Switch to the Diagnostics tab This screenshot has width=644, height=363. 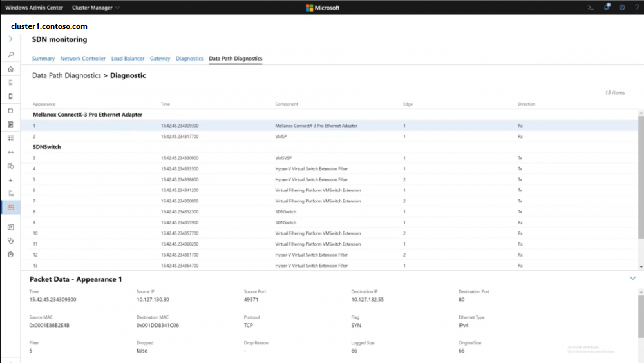(189, 59)
